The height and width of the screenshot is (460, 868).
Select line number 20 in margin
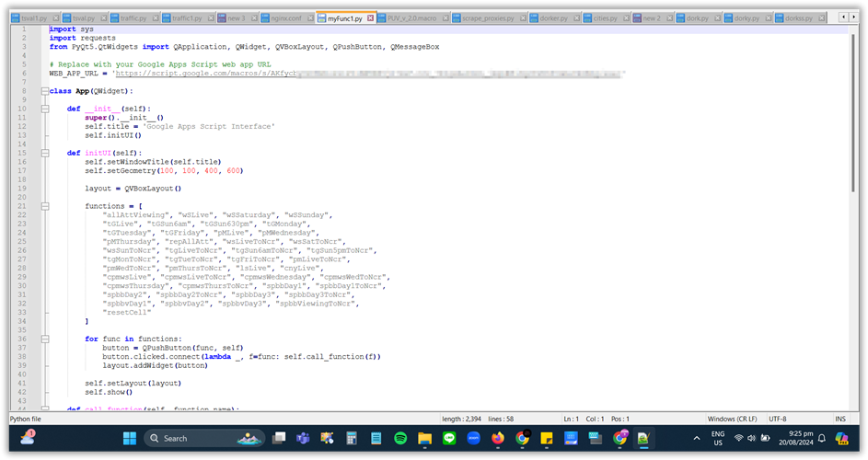pos(22,197)
